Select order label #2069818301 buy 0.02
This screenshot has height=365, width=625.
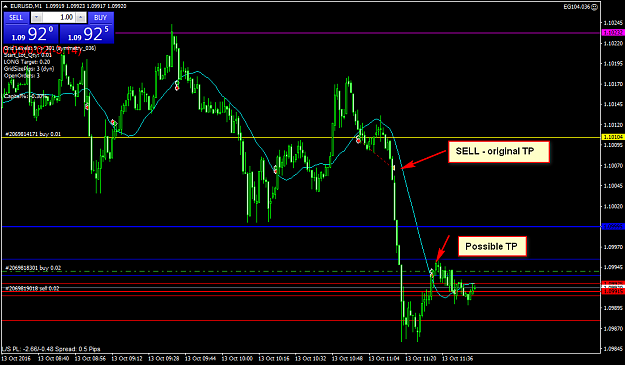[33, 268]
